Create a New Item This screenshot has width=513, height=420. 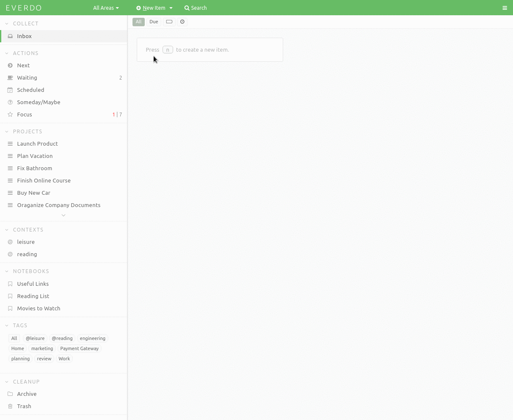pyautogui.click(x=154, y=8)
